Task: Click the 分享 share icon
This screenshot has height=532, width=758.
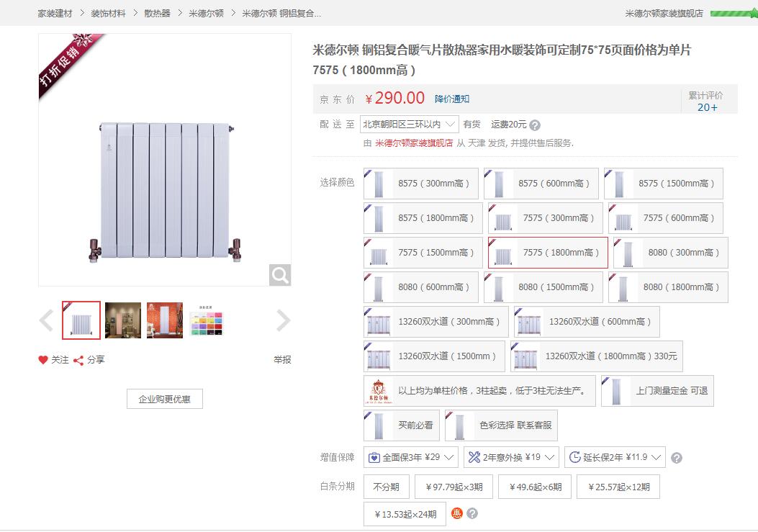Action: pyautogui.click(x=78, y=360)
